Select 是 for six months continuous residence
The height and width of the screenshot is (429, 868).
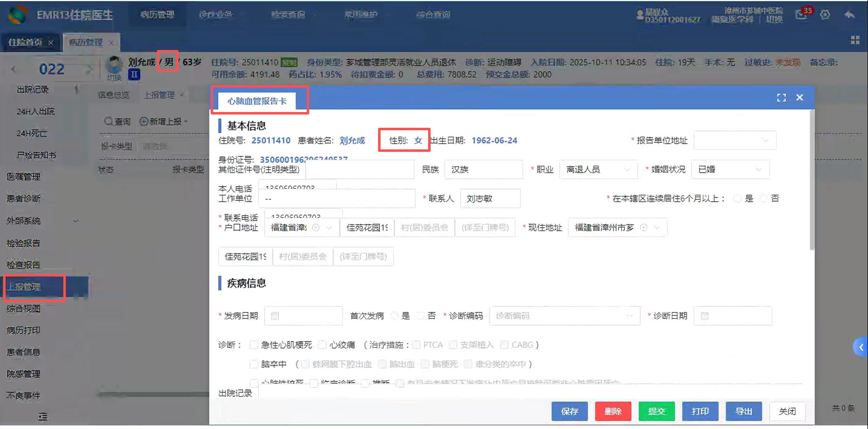(x=737, y=199)
